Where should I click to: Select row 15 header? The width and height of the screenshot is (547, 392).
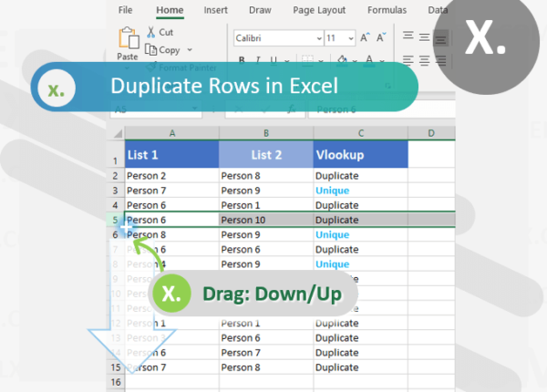pyautogui.click(x=116, y=367)
